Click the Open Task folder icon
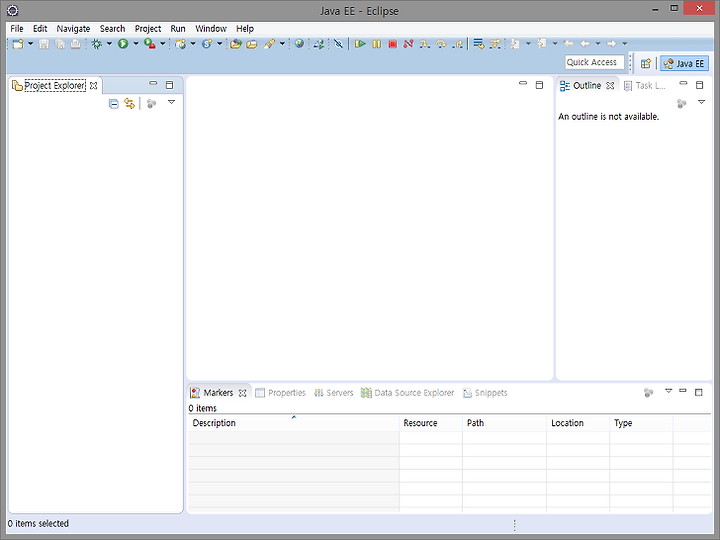 coord(252,44)
